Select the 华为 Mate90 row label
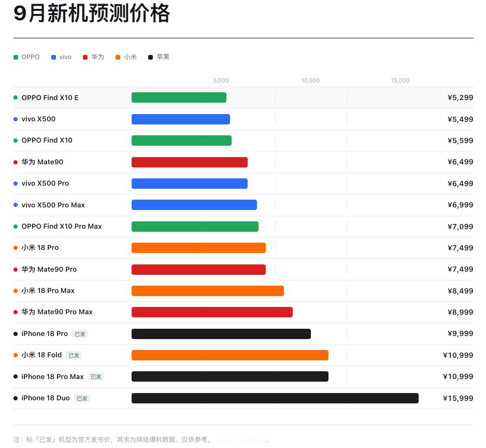Image resolution: width=486 pixels, height=448 pixels. click(42, 162)
